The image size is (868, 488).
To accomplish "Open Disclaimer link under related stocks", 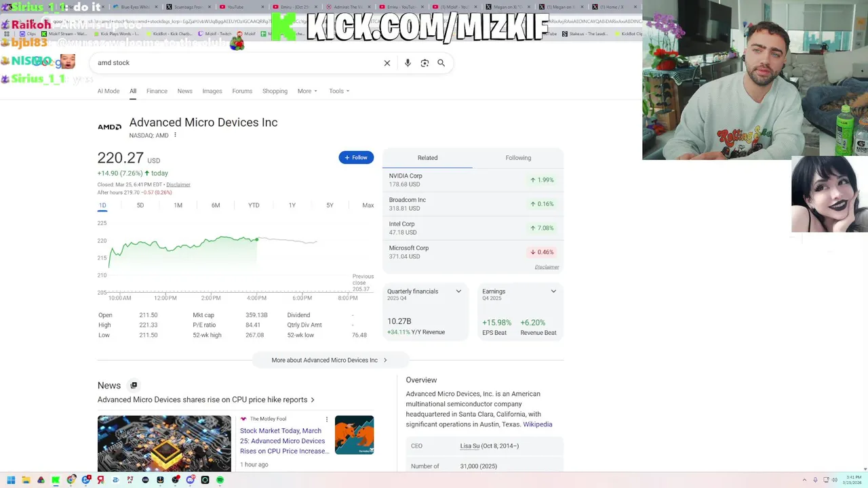I will click(547, 267).
